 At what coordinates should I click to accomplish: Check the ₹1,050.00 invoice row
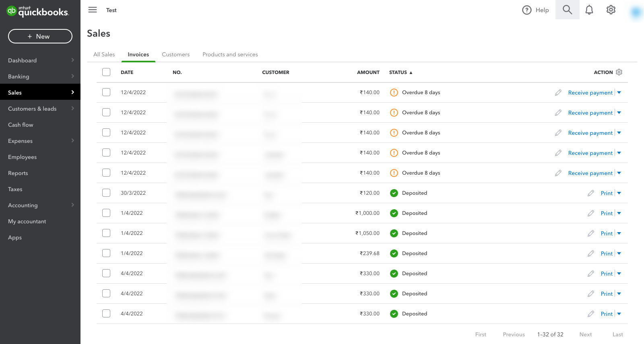[106, 233]
